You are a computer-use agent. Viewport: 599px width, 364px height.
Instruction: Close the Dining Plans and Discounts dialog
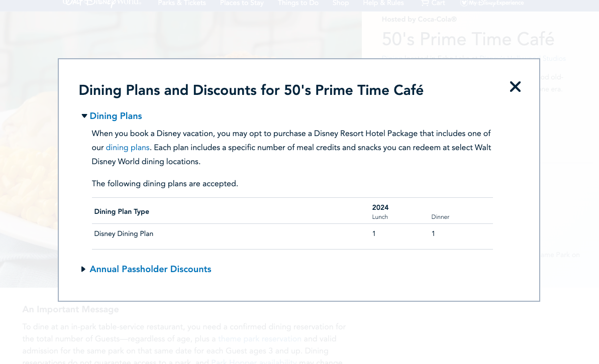pos(515,87)
